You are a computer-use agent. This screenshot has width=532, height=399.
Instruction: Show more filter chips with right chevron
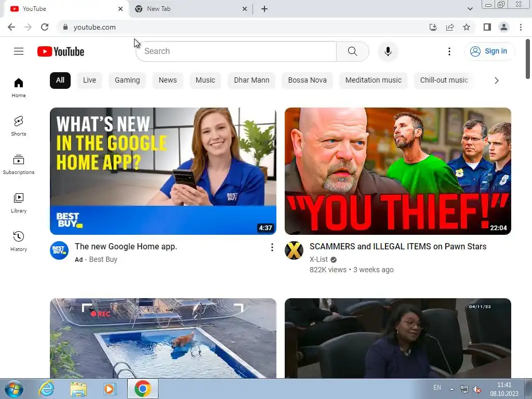[496, 81]
